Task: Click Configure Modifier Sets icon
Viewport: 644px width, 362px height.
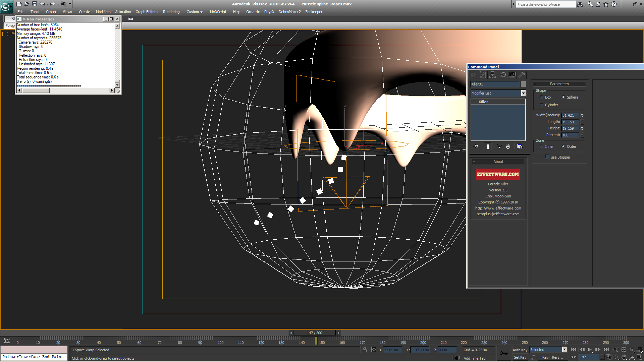Action: click(520, 146)
